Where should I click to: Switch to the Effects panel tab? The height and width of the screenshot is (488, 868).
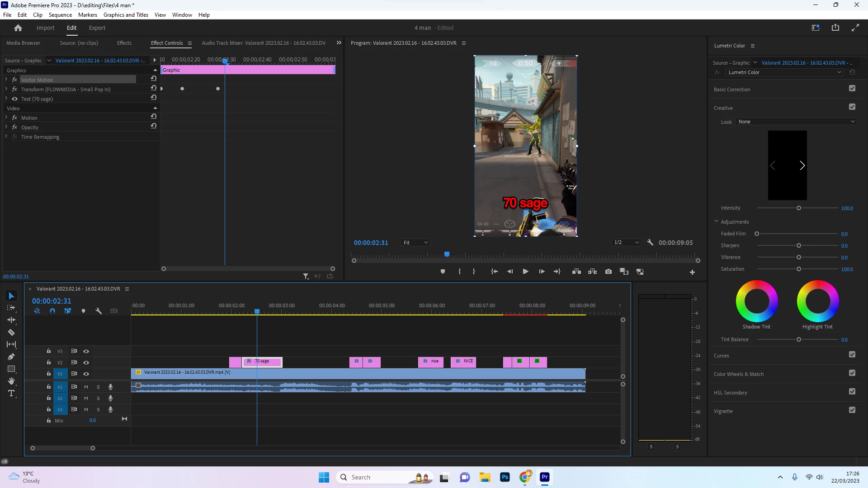124,43
